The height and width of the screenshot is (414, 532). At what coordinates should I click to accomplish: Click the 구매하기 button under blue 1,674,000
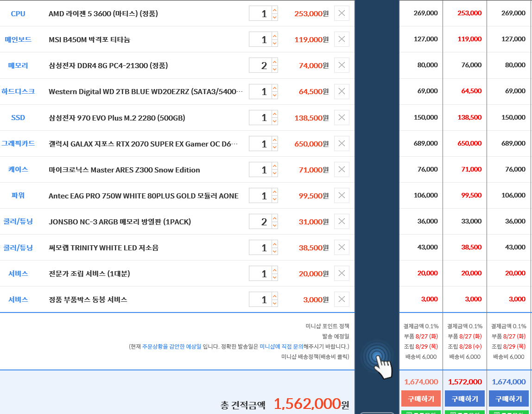(508, 399)
